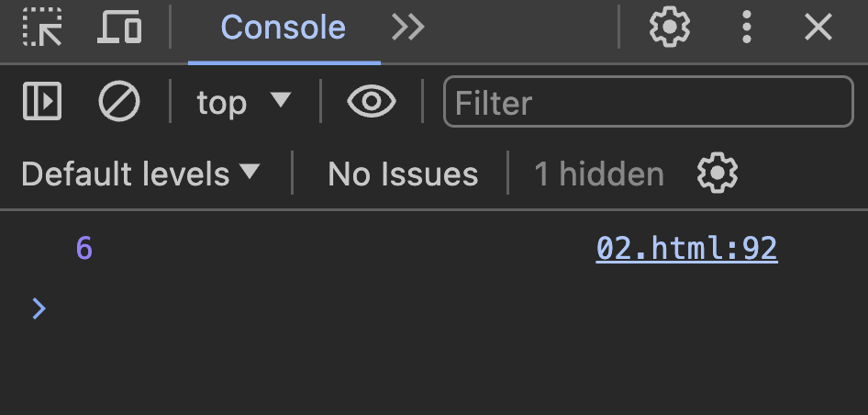This screenshot has width=868, height=415.
Task: Focus the Filter text field
Action: point(648,101)
